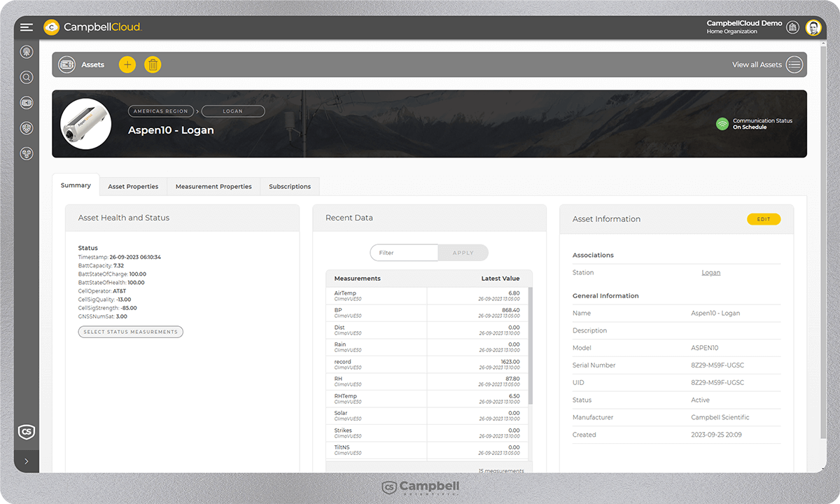Follow the Logan station link
The width and height of the screenshot is (840, 504).
click(710, 273)
